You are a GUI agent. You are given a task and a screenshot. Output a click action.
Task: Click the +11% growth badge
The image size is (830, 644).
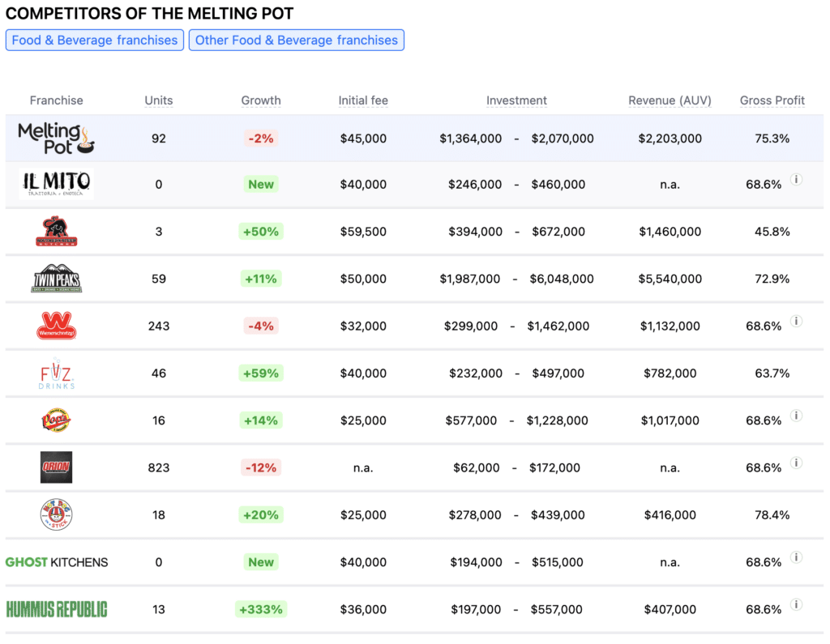click(x=261, y=279)
